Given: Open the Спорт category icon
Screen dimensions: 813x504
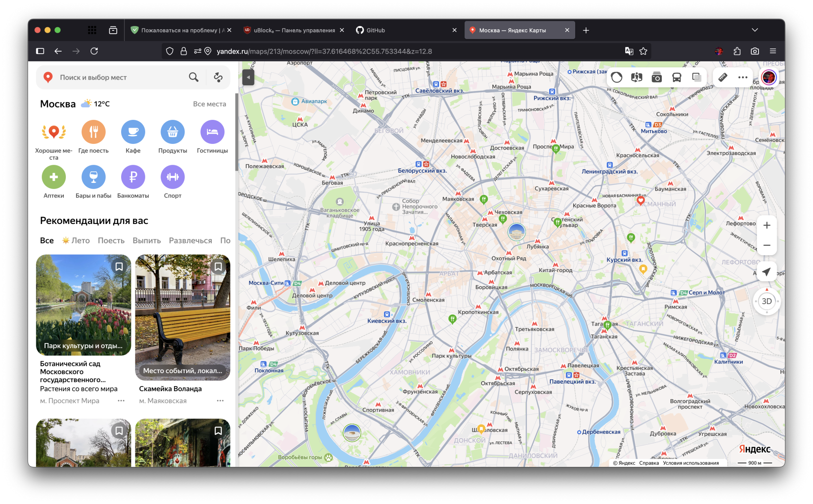Looking at the screenshot, I should 172,178.
